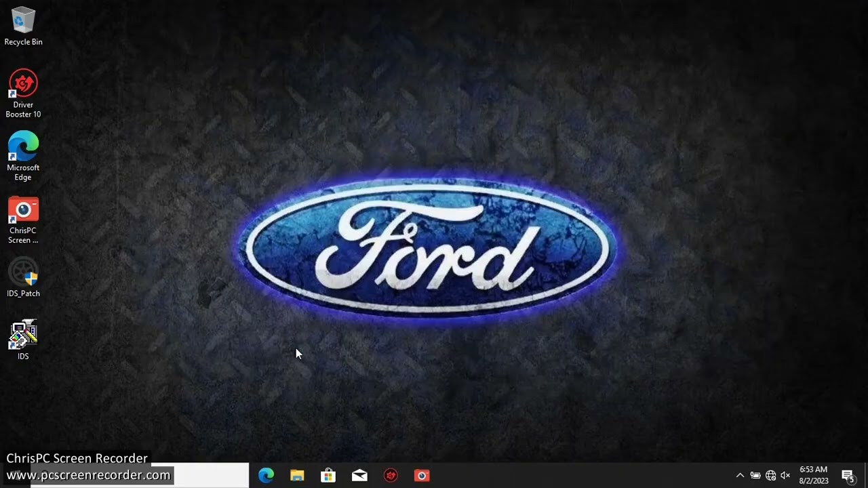
Task: Open the Recycle Bin desktop icon
Action: [x=23, y=26]
